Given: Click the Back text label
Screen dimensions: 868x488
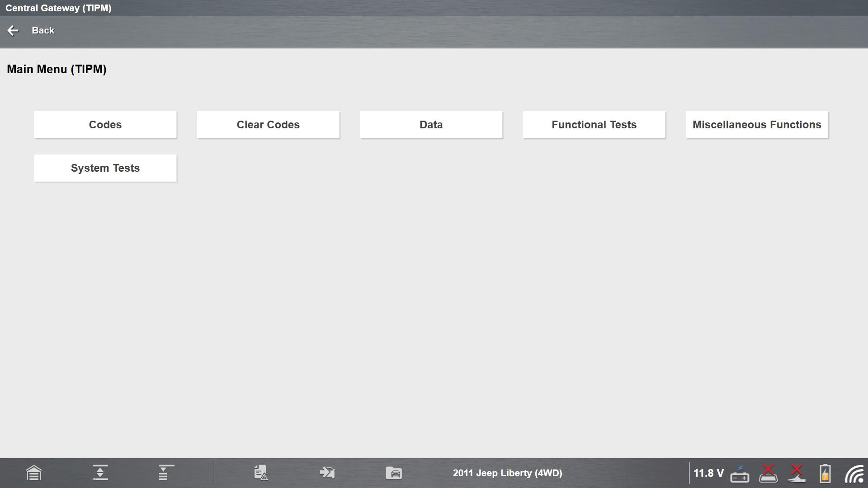Looking at the screenshot, I should [43, 30].
